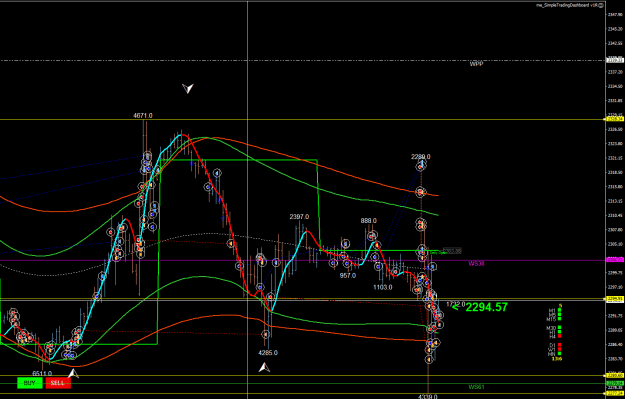
Task: Click the 888.0 swing label
Action: (x=369, y=220)
